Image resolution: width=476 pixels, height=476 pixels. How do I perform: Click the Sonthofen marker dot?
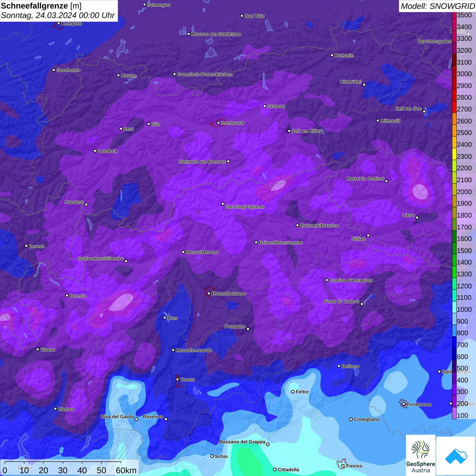54,70
